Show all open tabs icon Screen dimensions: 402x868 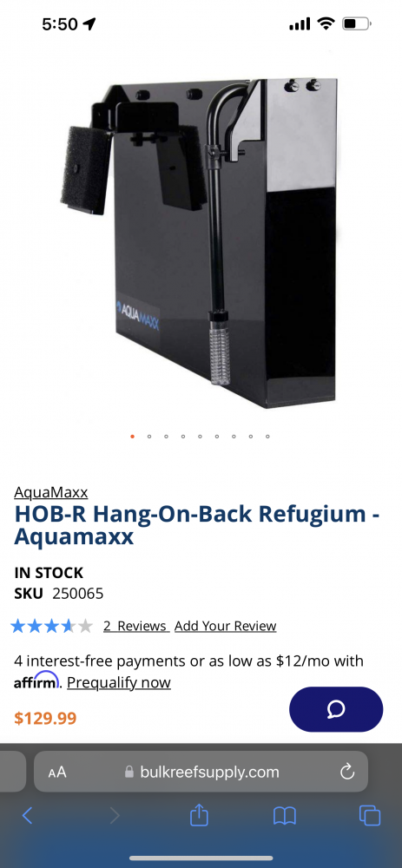[x=369, y=815]
